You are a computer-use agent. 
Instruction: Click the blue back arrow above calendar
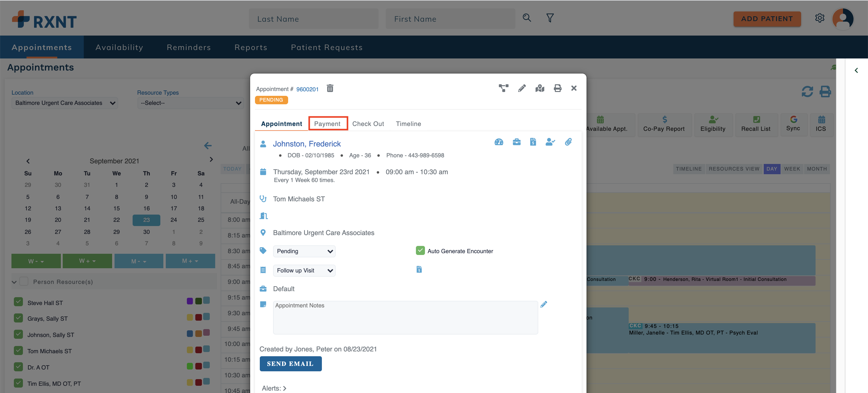[208, 146]
